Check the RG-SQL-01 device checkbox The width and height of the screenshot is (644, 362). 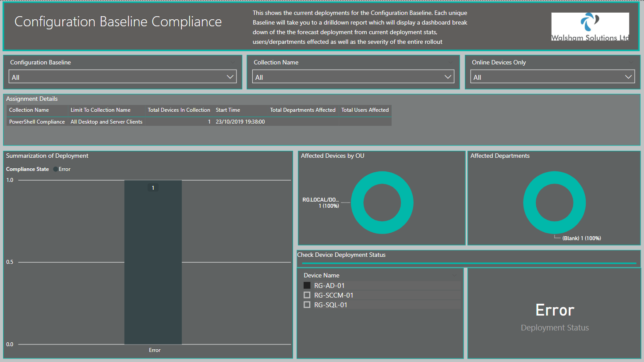(x=307, y=305)
